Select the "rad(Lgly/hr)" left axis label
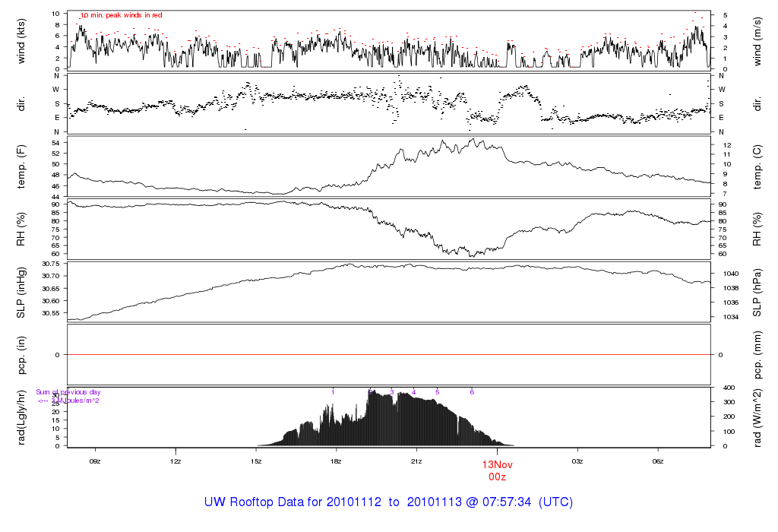Screen dimensions: 778x532 21,417
